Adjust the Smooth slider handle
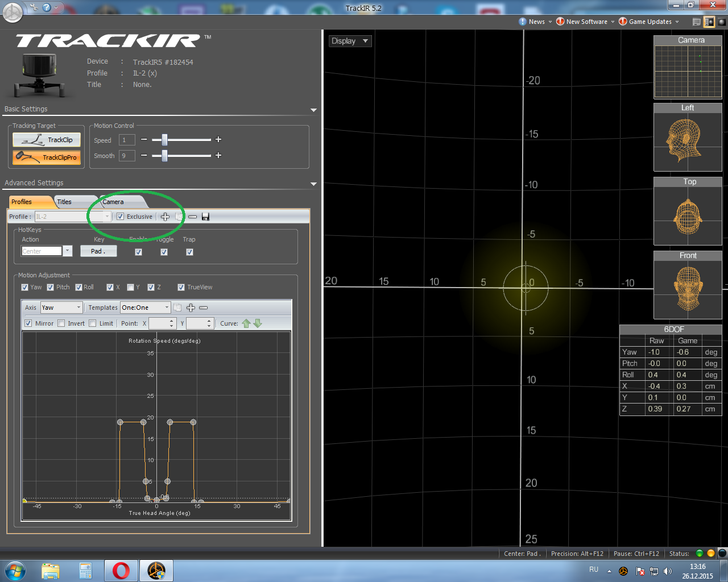 pyautogui.click(x=164, y=155)
